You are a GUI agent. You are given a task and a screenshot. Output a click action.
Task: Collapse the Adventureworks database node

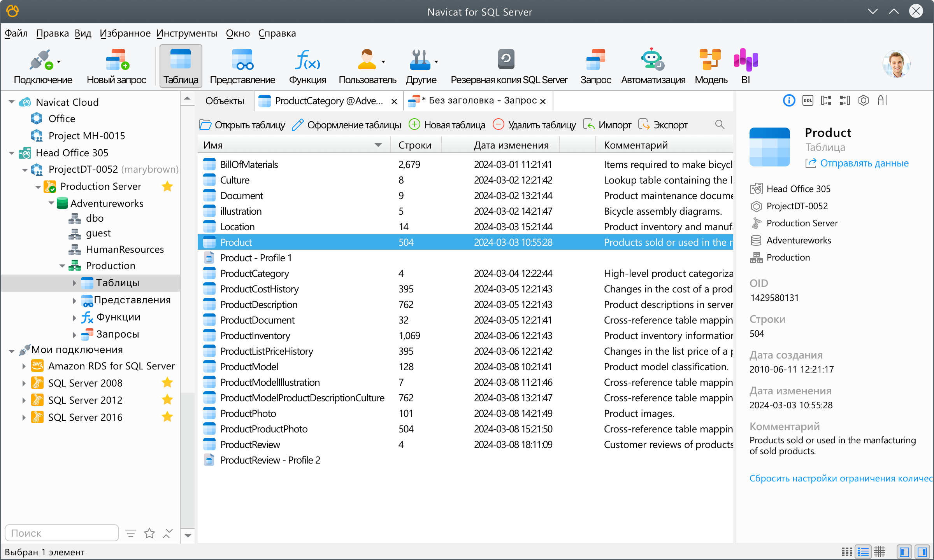coord(51,203)
